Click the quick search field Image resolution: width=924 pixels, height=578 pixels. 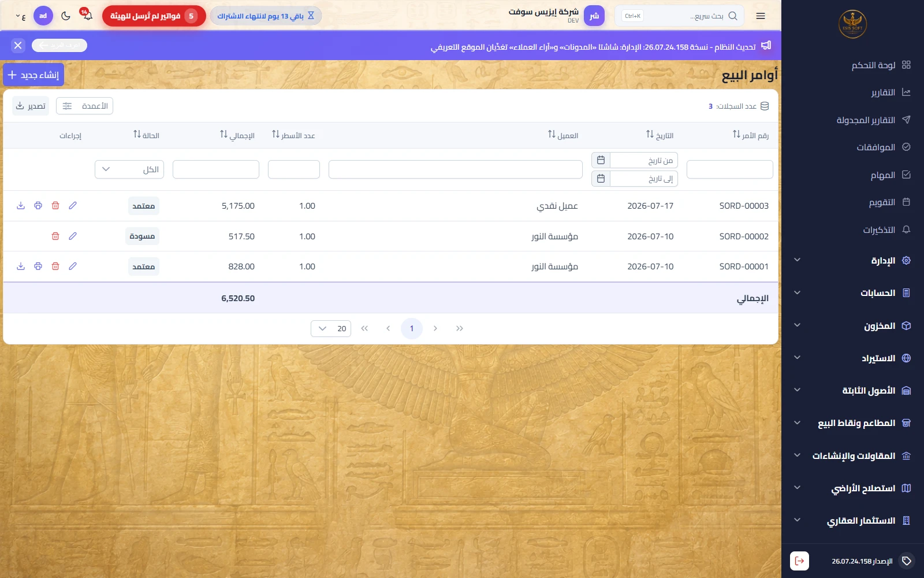(679, 16)
